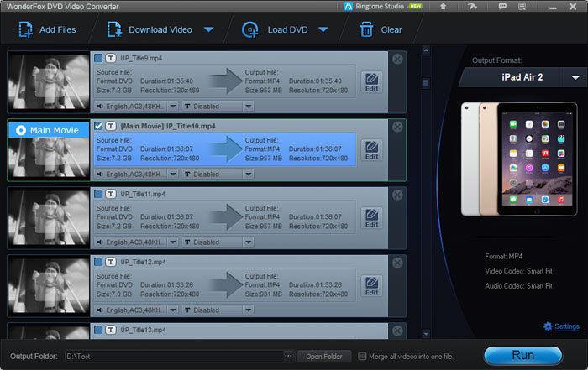Open the title bar menu list icon

[x=522, y=6]
